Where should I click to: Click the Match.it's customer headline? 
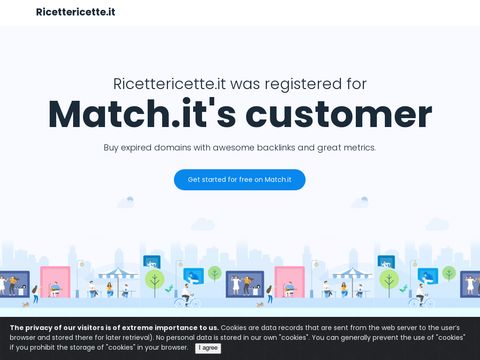pos(240,114)
